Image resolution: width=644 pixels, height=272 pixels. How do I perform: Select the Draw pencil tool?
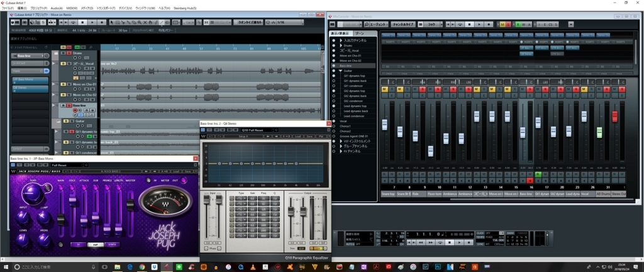click(156, 23)
